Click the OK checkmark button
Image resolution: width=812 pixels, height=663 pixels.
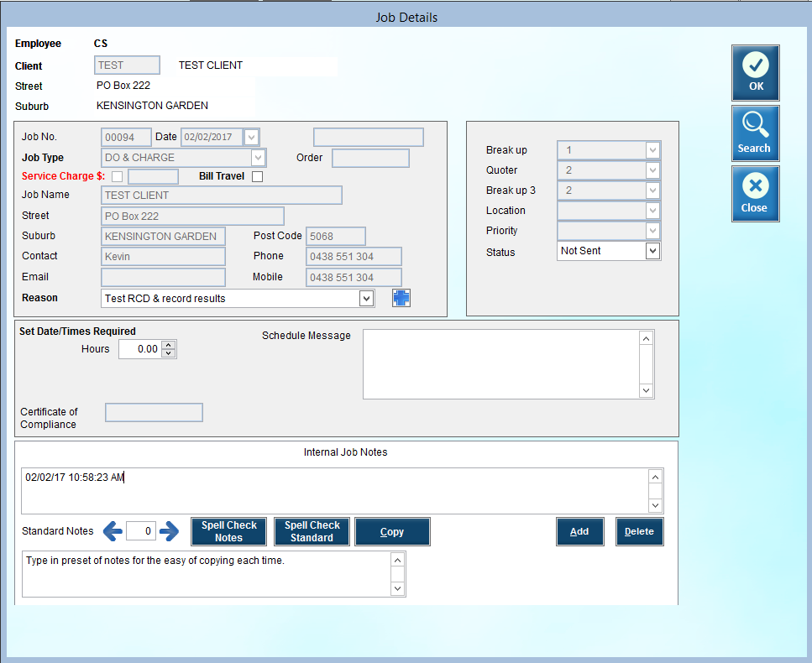pyautogui.click(x=755, y=73)
